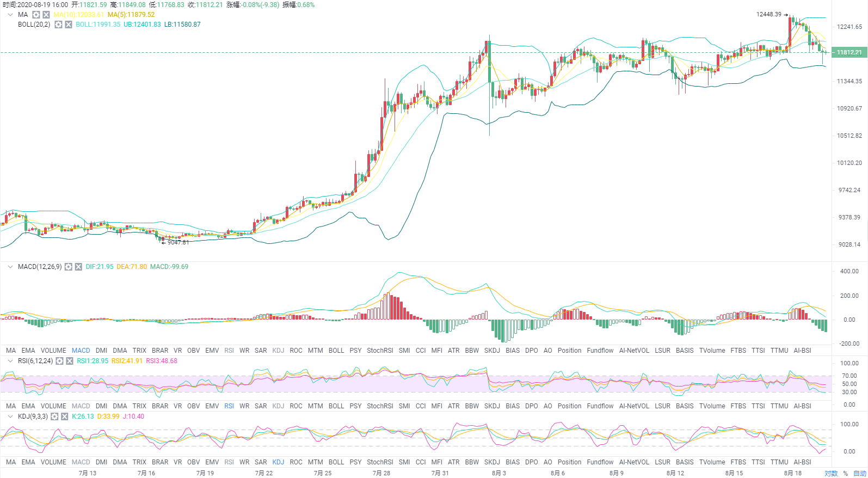The height and width of the screenshot is (478, 868).
Task: Select SAR in the row with RSI highlighted
Action: pos(261,406)
